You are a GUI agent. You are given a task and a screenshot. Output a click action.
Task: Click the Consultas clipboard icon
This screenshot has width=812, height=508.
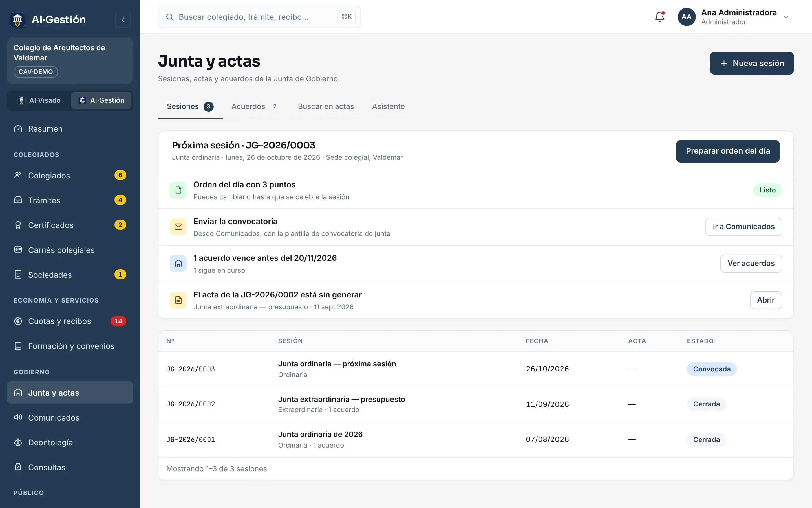coord(18,467)
